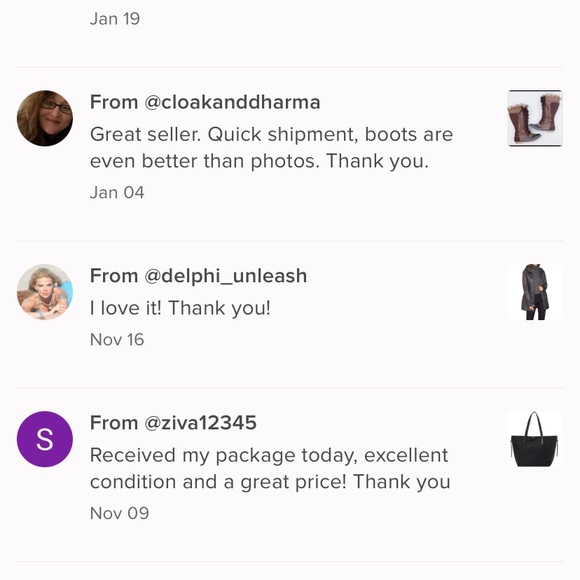The height and width of the screenshot is (580, 580).
Task: Open the From @cloakanddharma username link
Action: point(205,102)
